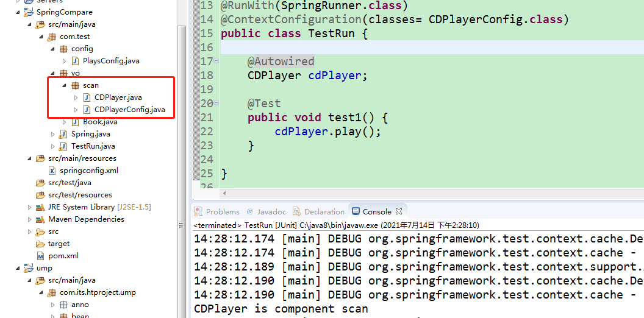Close the Console view tab
This screenshot has width=644, height=318.
(x=399, y=211)
